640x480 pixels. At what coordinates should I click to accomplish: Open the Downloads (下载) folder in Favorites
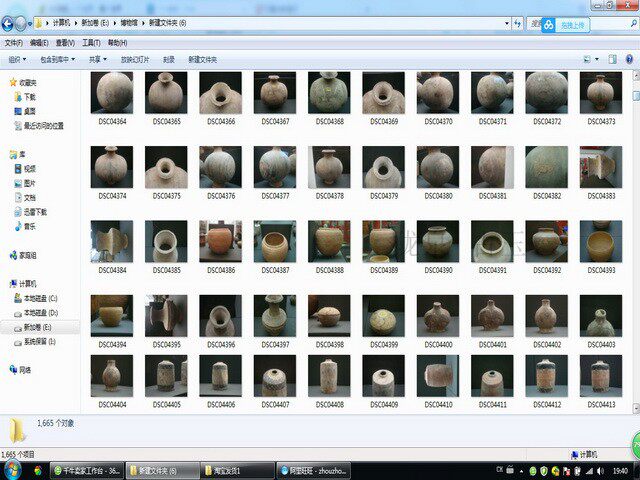tap(29, 97)
